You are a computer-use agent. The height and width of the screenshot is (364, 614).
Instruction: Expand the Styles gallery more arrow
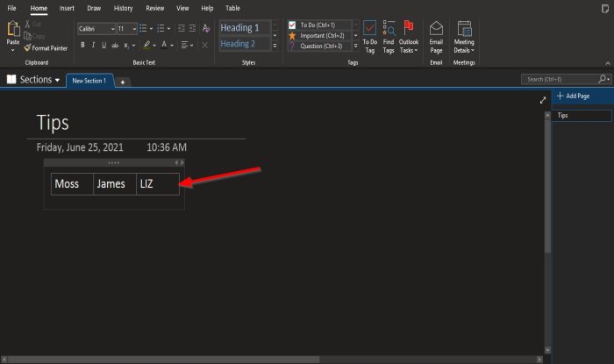pos(275,46)
